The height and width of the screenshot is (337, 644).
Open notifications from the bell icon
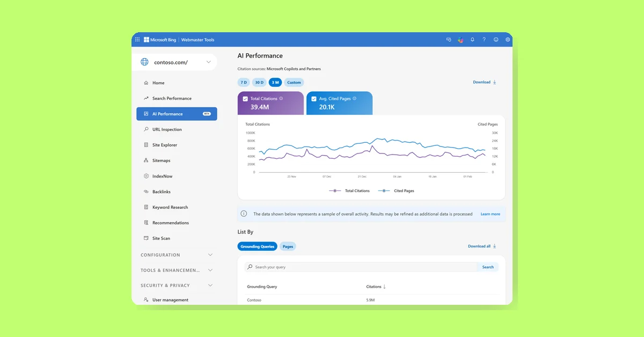pos(472,39)
